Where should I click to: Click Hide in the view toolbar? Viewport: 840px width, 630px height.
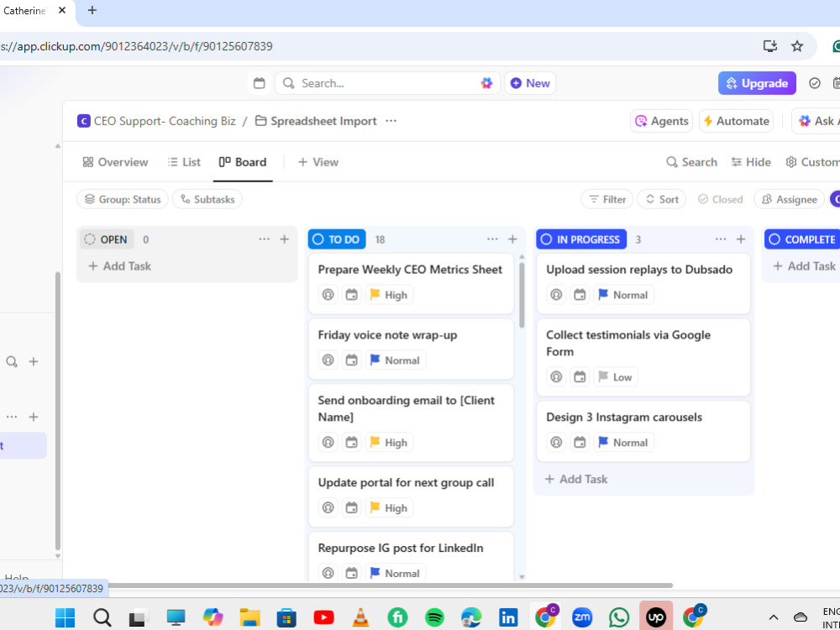point(751,162)
